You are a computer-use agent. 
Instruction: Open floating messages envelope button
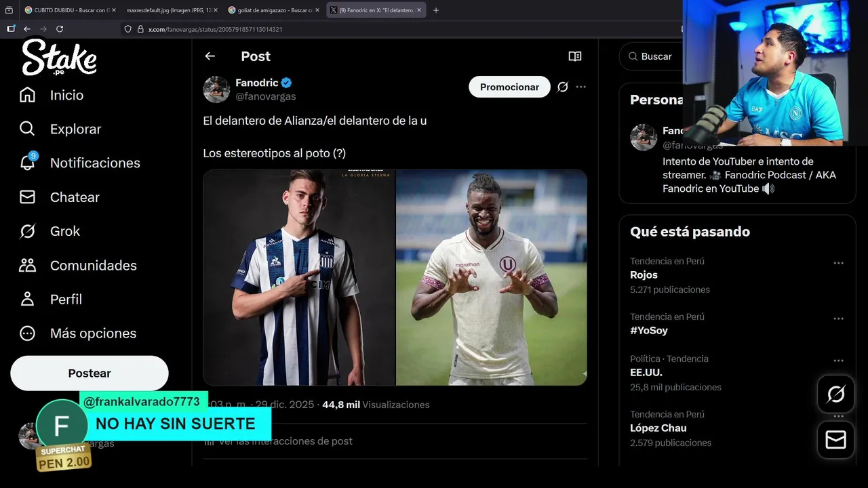coord(835,440)
